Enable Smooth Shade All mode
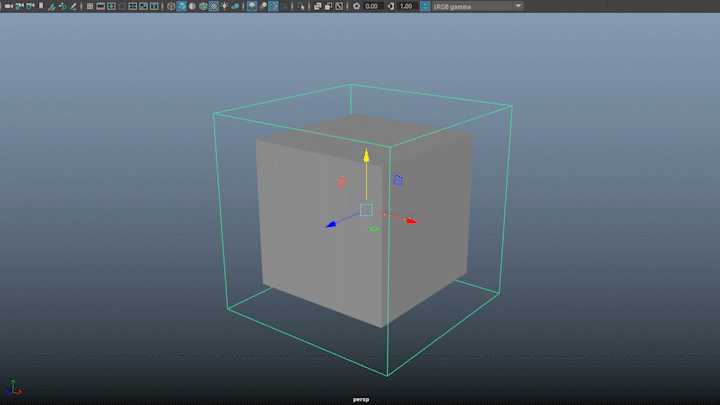Image resolution: width=720 pixels, height=405 pixels. point(181,6)
